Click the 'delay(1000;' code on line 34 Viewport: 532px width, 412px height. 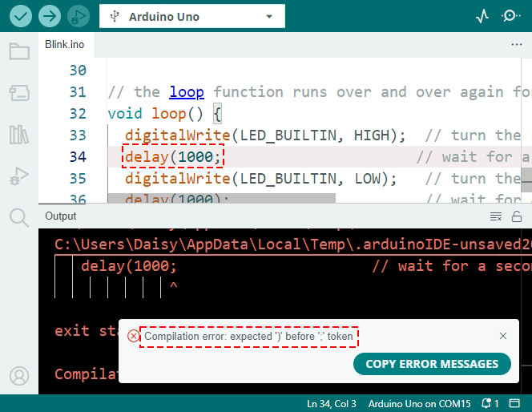click(173, 157)
